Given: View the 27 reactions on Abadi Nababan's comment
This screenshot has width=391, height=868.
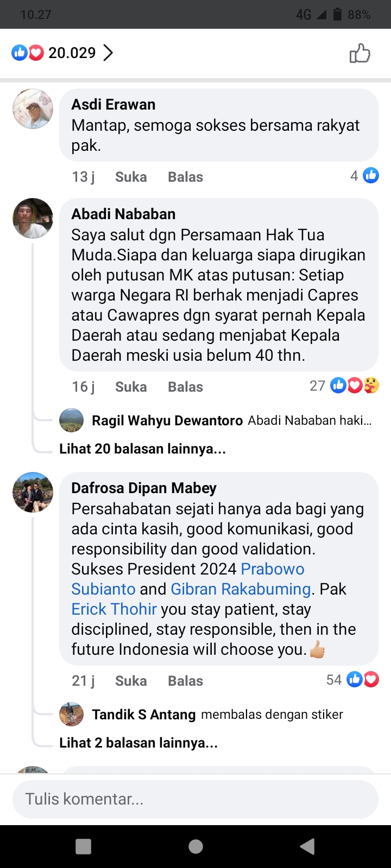Looking at the screenshot, I should point(344,386).
